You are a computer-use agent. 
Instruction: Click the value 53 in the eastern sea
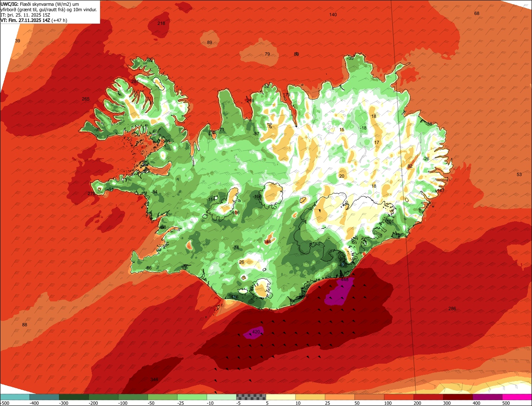[519, 174]
